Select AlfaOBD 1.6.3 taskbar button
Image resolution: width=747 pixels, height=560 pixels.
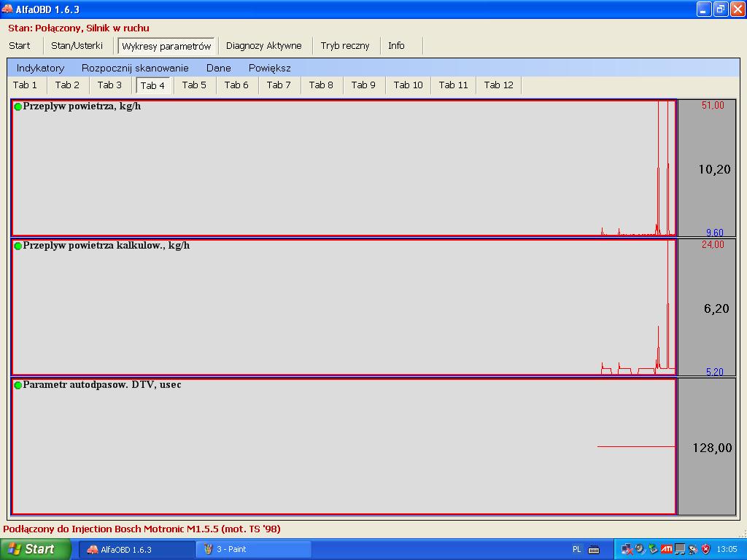(136, 550)
